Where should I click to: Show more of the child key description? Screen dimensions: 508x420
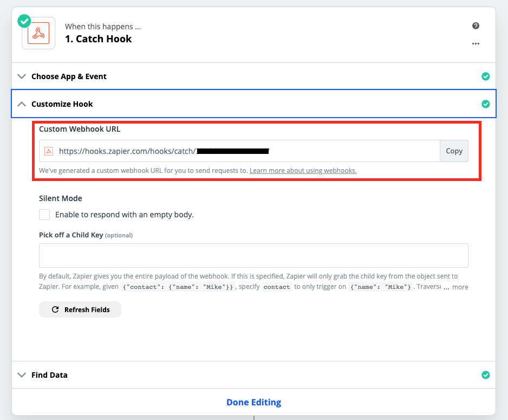(460, 287)
